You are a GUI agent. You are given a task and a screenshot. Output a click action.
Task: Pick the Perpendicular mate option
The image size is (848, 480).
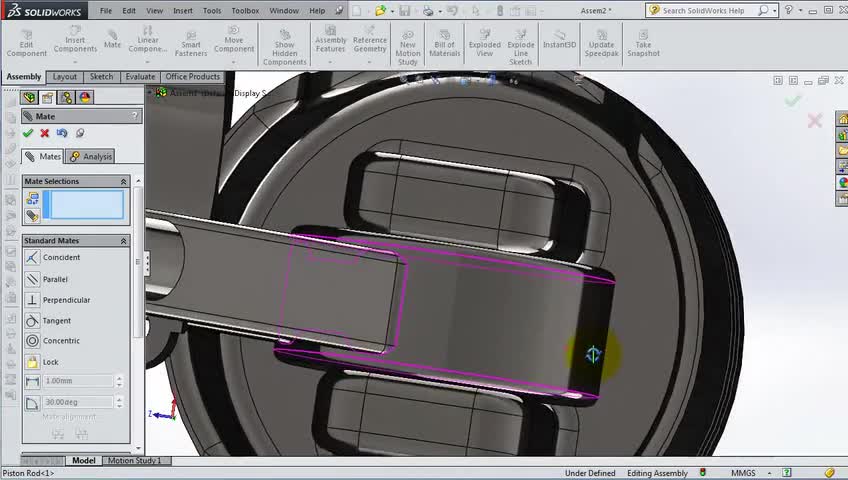pyautogui.click(x=33, y=300)
